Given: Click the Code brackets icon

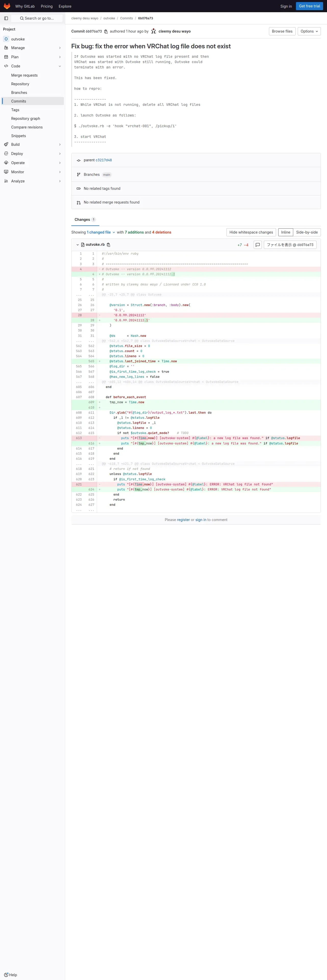Looking at the screenshot, I should tap(6, 66).
